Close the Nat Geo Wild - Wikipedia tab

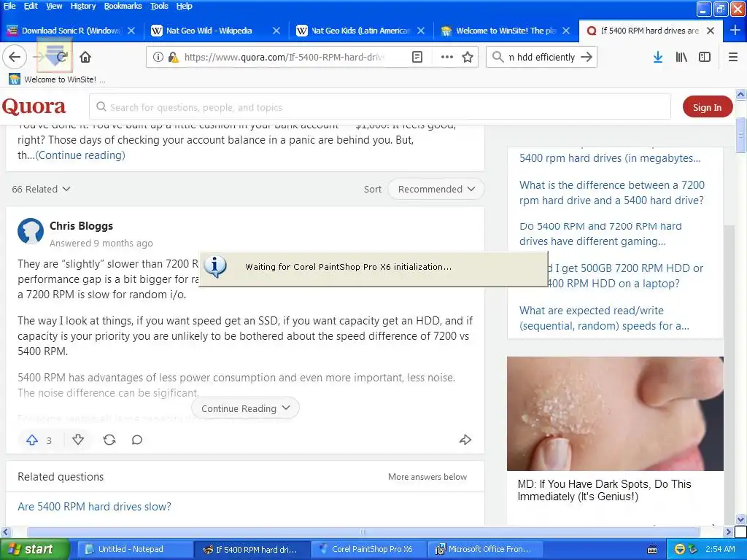click(276, 31)
